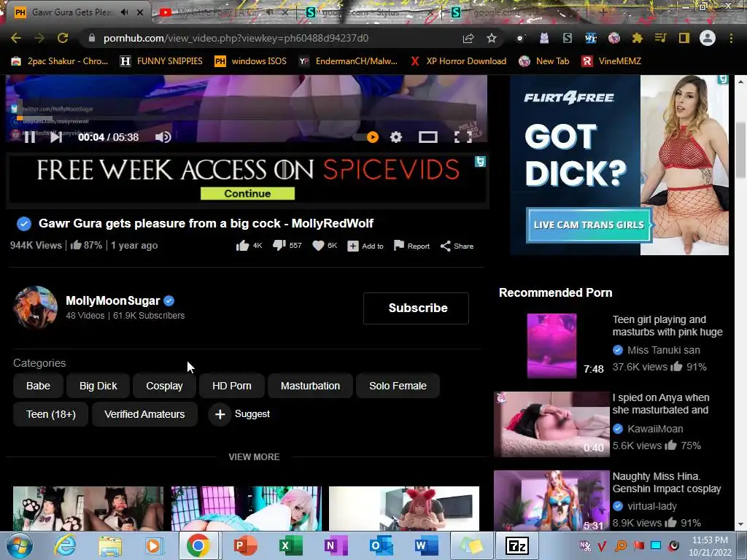Open the Chrome extensions puzzle icon
Image resolution: width=747 pixels, height=560 pixels.
(637, 38)
